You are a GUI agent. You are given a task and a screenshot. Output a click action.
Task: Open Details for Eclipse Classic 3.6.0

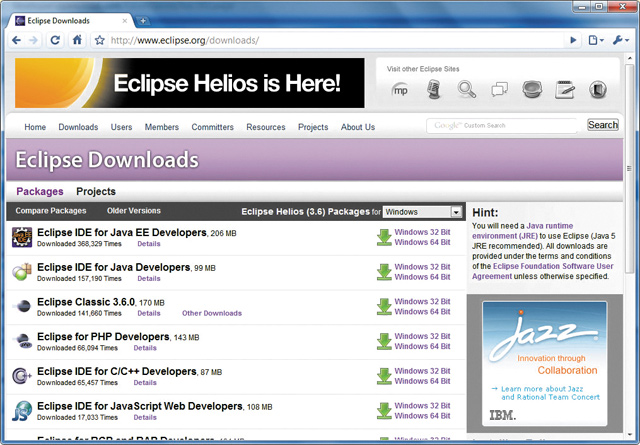pos(149,313)
